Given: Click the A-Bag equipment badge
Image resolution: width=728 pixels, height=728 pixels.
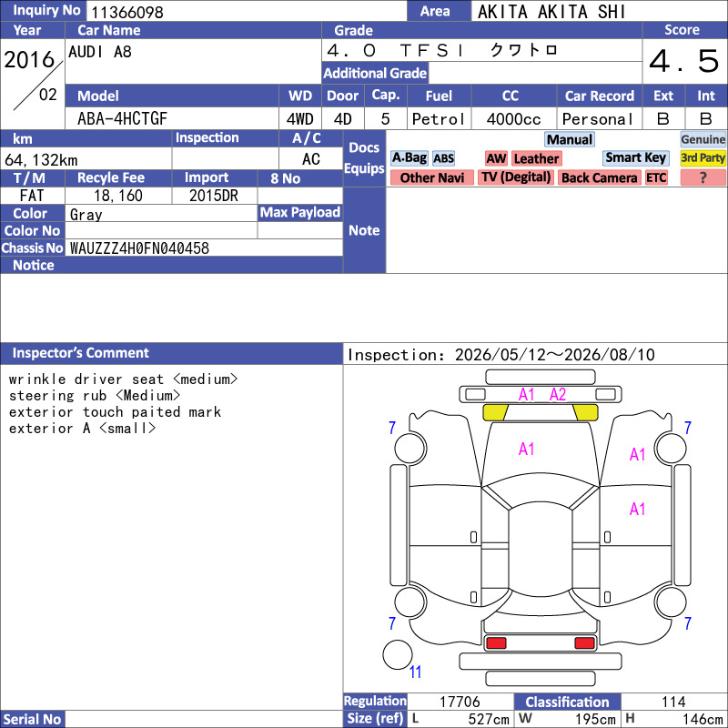Looking at the screenshot, I should pos(409,158).
